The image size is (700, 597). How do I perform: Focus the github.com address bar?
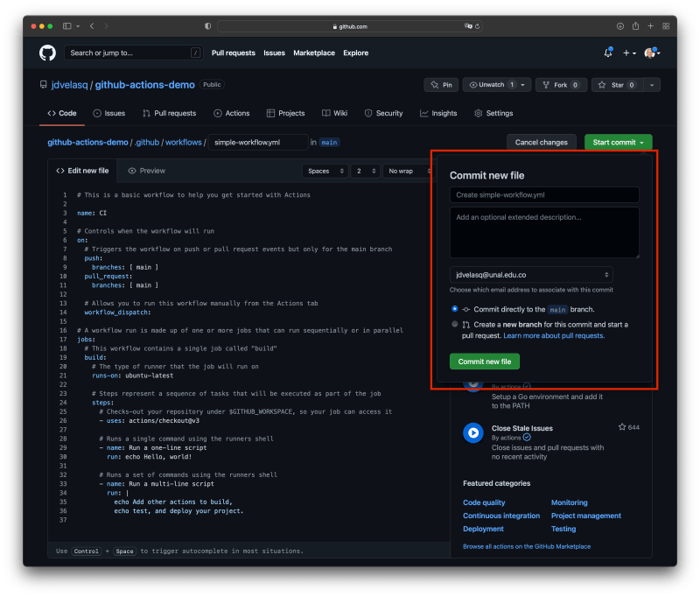click(349, 26)
